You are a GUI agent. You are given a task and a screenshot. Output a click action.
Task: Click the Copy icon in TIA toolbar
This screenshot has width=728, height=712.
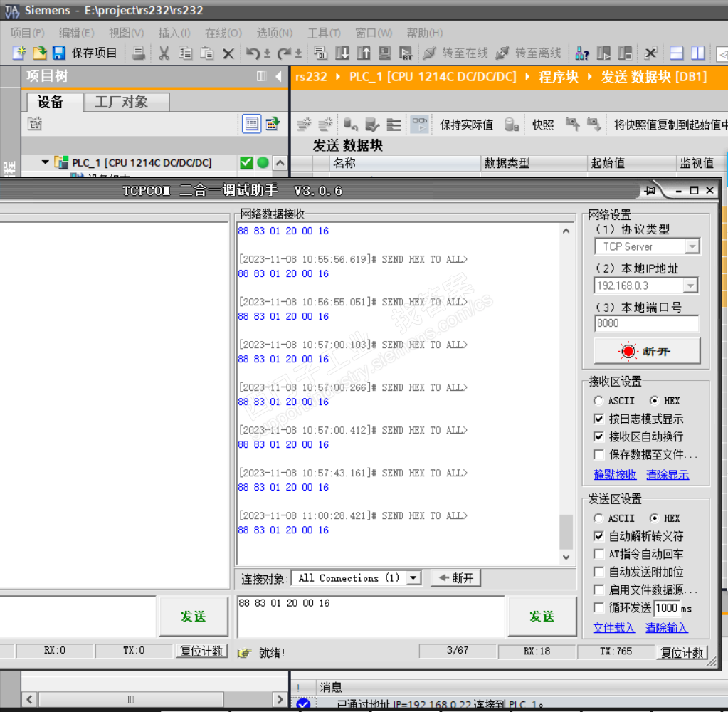click(x=185, y=53)
